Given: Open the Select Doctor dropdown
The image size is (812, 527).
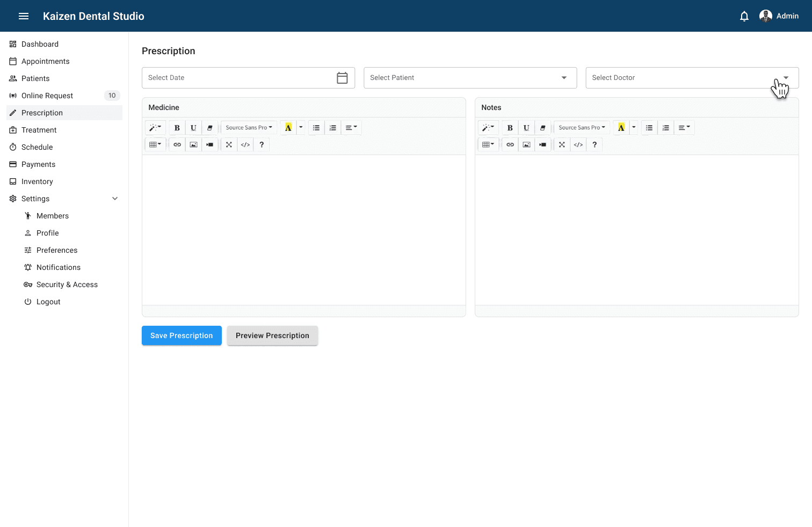Looking at the screenshot, I should pyautogui.click(x=692, y=78).
